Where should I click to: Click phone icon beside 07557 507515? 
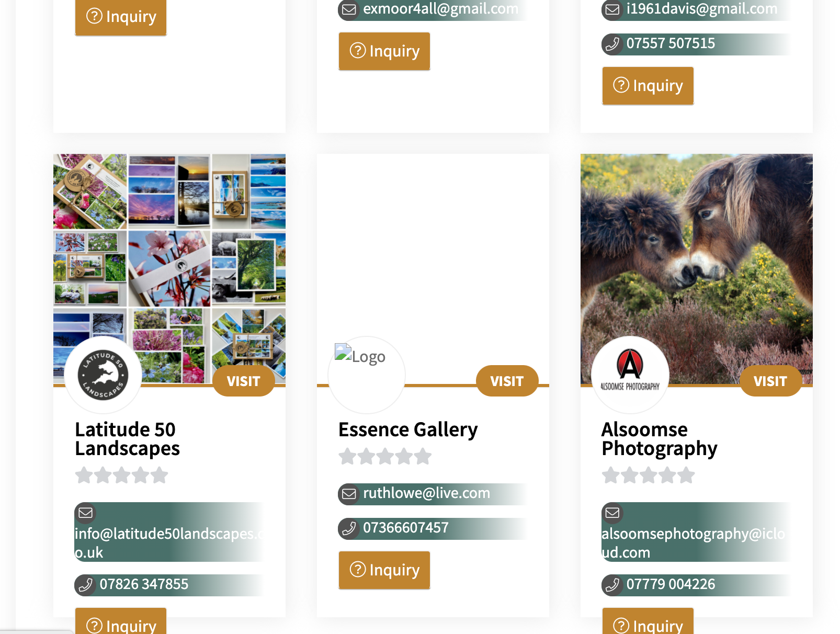(612, 44)
